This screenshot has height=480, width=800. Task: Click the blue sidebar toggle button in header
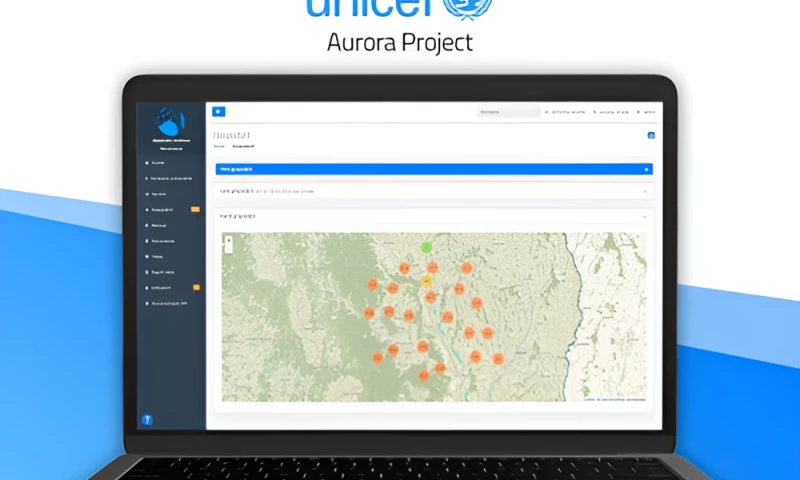click(x=219, y=111)
